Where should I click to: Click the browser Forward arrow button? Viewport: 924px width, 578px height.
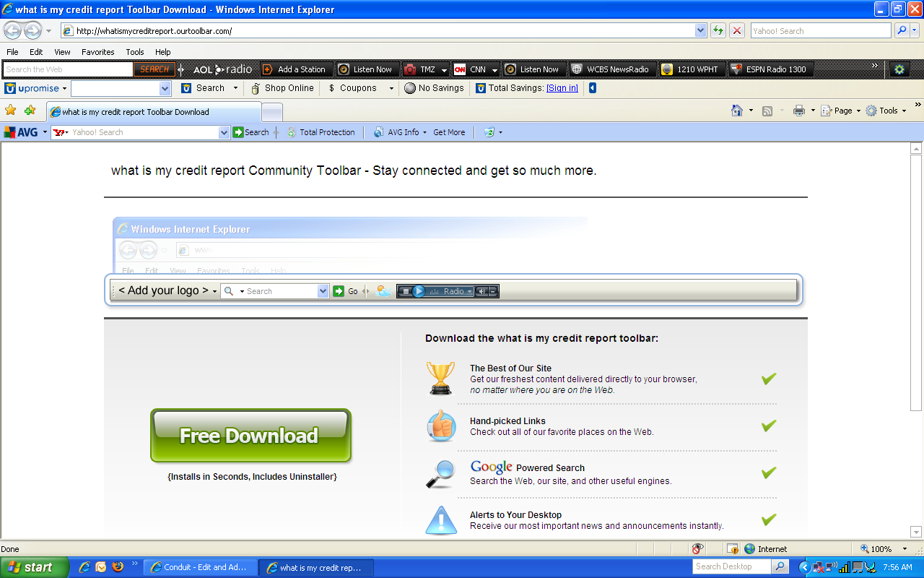tap(32, 31)
